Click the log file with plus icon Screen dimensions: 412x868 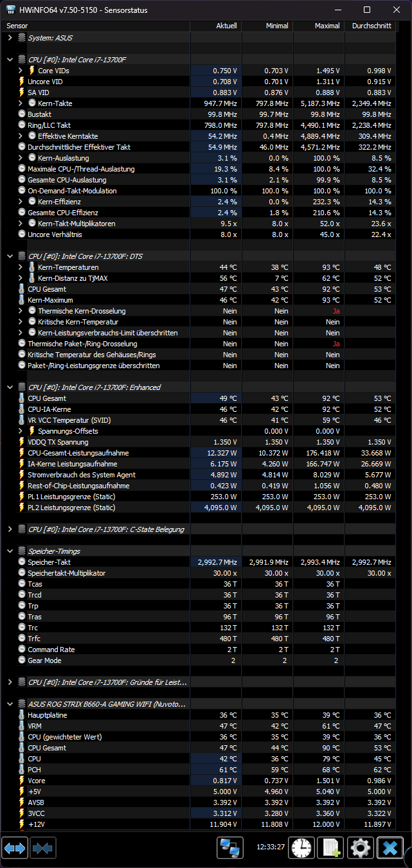330,849
